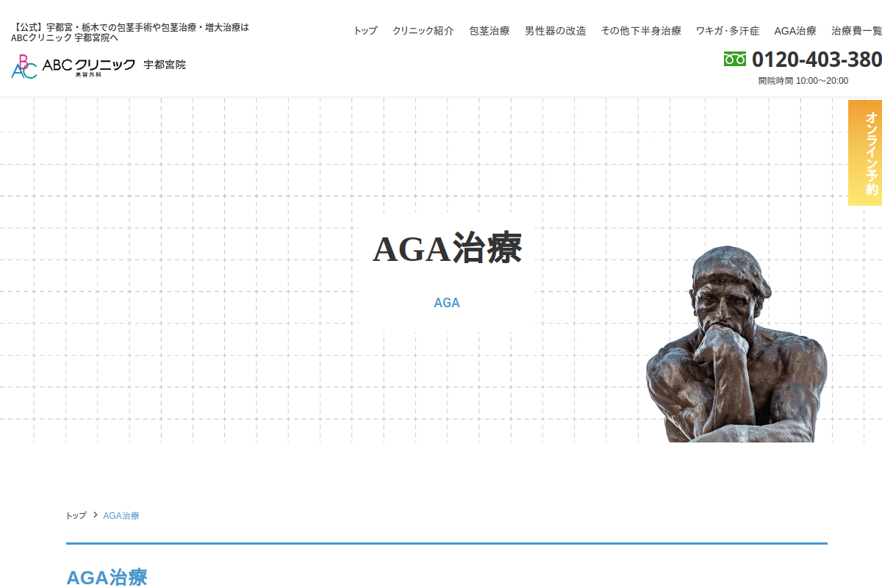The width and height of the screenshot is (882, 588).
Task: Open the ワキガ・多汗症 menu item
Action: pyautogui.click(x=728, y=31)
